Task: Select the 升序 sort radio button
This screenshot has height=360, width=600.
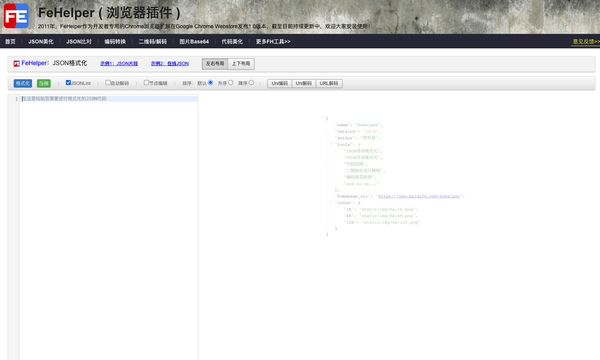Action: [x=231, y=83]
